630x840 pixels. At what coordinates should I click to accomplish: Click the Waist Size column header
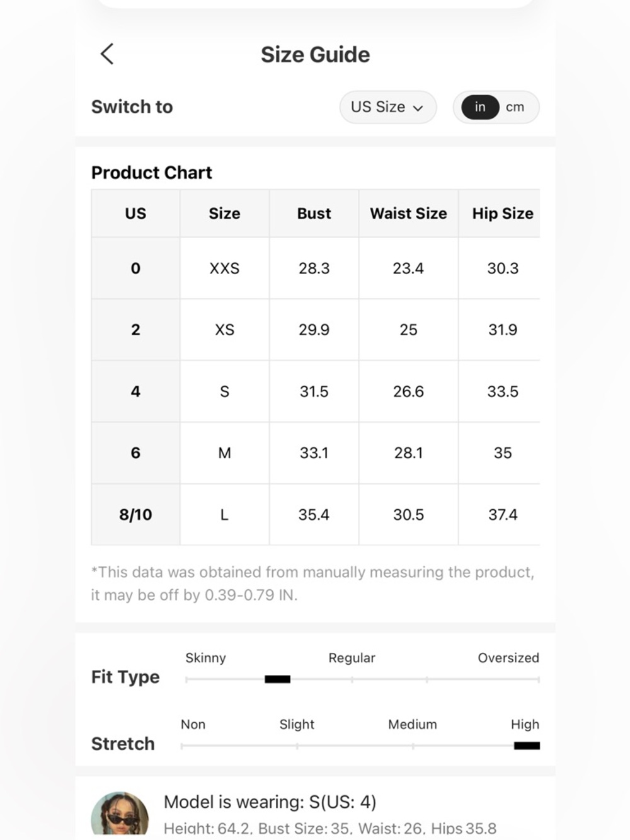click(408, 214)
